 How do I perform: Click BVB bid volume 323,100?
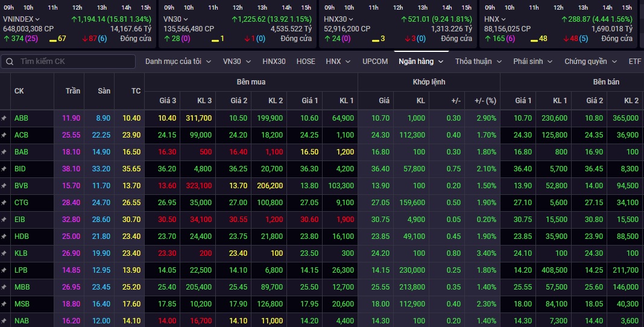199,186
